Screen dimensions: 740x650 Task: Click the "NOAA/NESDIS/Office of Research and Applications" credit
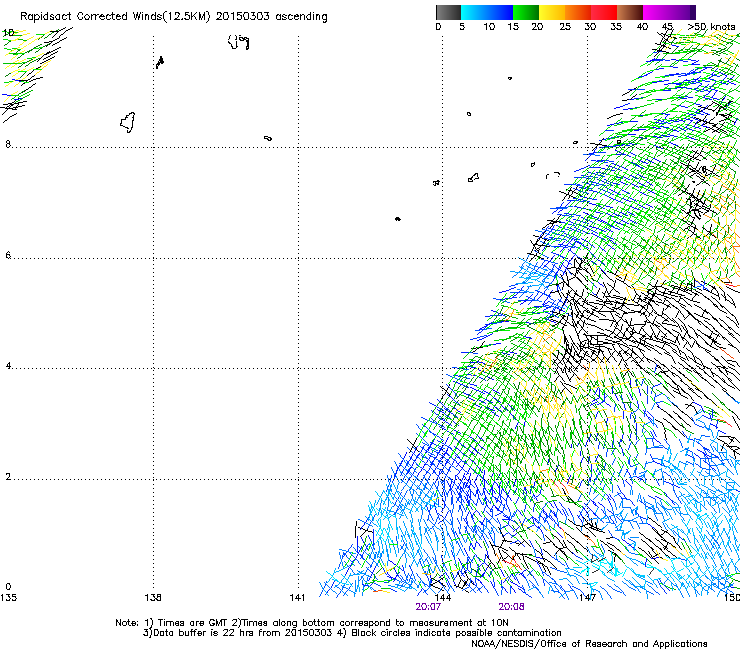[x=589, y=644]
